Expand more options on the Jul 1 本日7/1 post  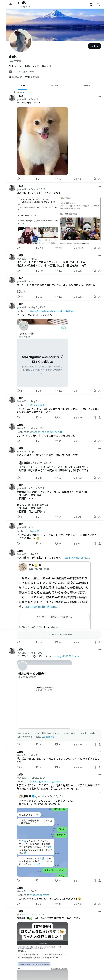coord(99,278)
